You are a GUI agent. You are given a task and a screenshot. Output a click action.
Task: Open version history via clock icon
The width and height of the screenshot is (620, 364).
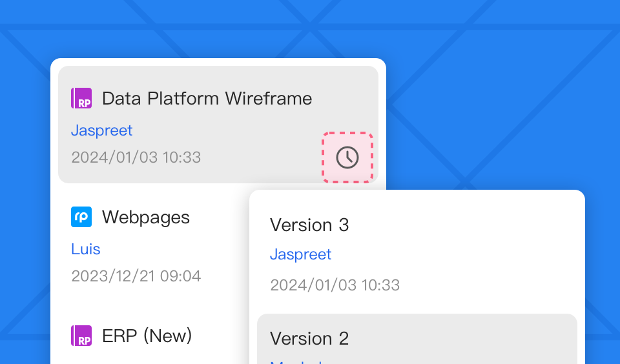347,157
